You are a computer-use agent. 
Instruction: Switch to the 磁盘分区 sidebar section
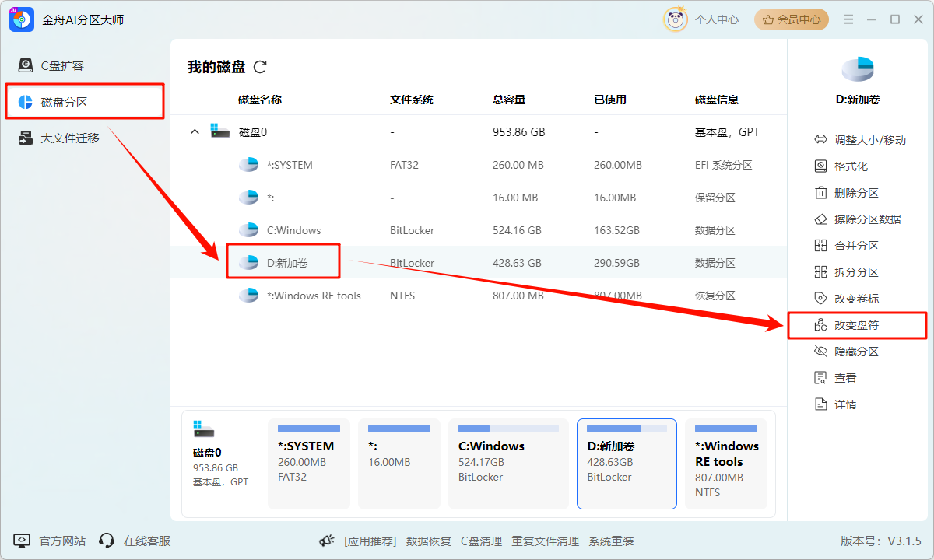tap(84, 101)
